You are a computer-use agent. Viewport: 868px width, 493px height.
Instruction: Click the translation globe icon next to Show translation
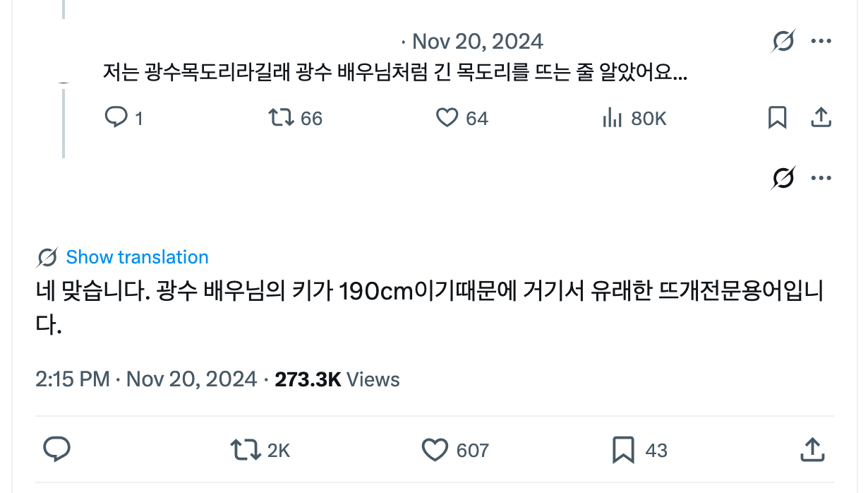pos(46,257)
